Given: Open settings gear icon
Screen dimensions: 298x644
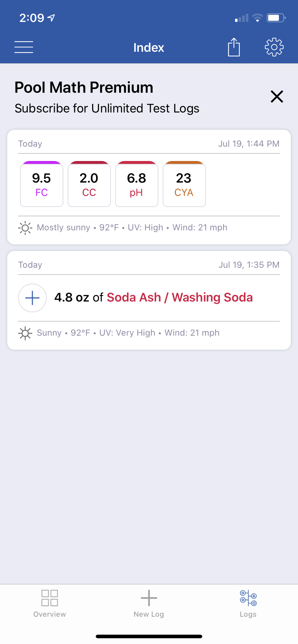Looking at the screenshot, I should pos(274,47).
